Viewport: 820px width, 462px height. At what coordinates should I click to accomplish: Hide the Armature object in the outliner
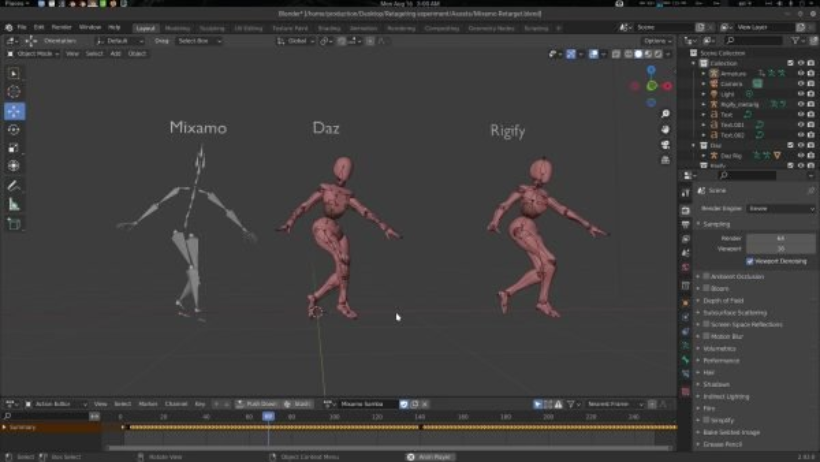801,73
